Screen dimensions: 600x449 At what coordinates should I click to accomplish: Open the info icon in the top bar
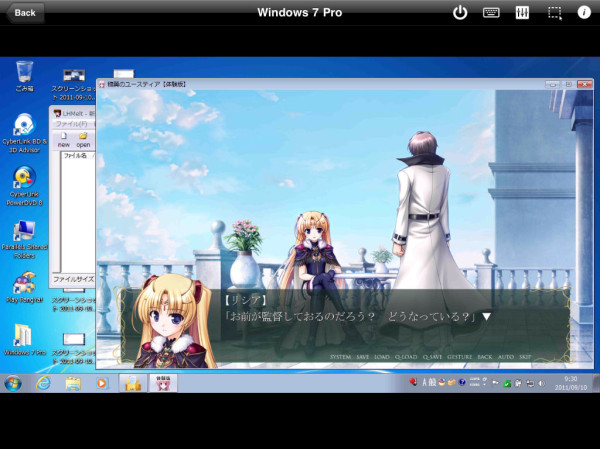[584, 13]
